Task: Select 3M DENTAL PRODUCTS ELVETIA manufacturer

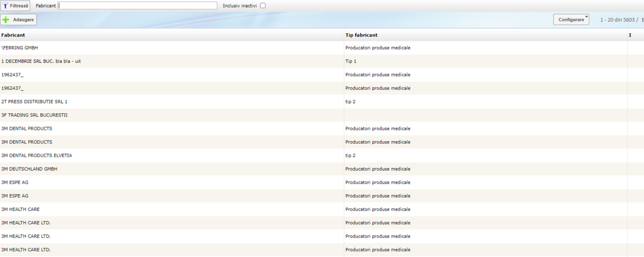Action: (x=36, y=155)
